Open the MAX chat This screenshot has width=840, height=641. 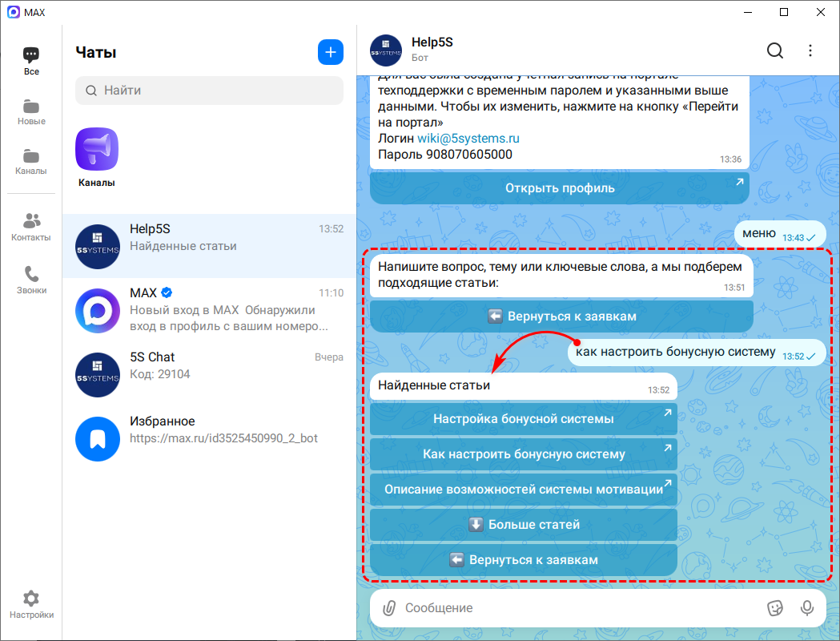[210, 310]
